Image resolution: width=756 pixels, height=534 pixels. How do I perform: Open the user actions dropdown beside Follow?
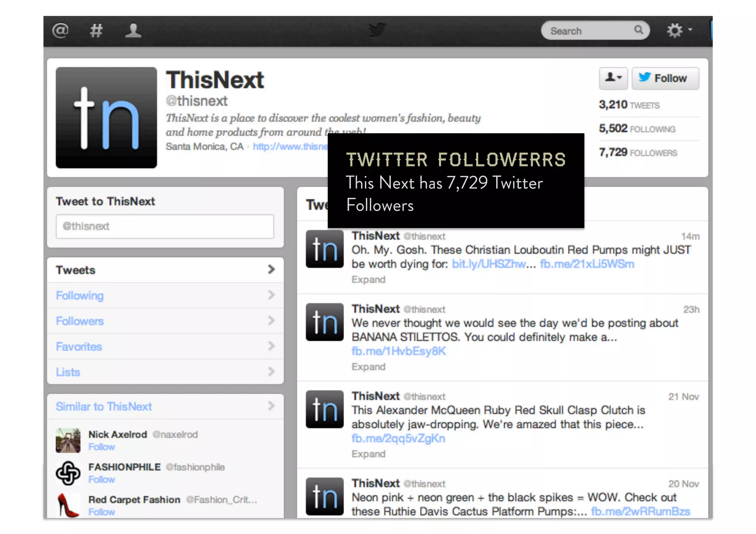[x=613, y=78]
